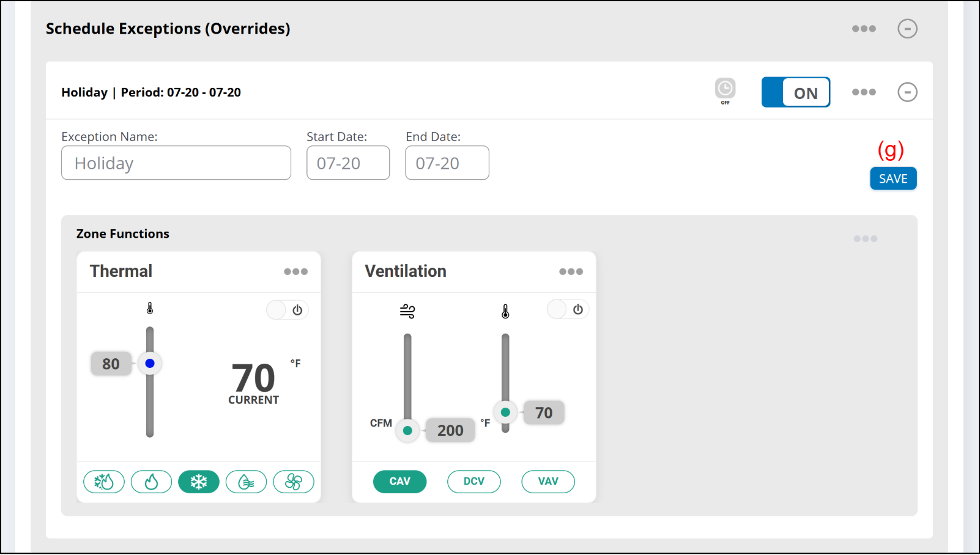Click the clock schedule OFF icon
The width and height of the screenshot is (980, 555).
pos(725,90)
